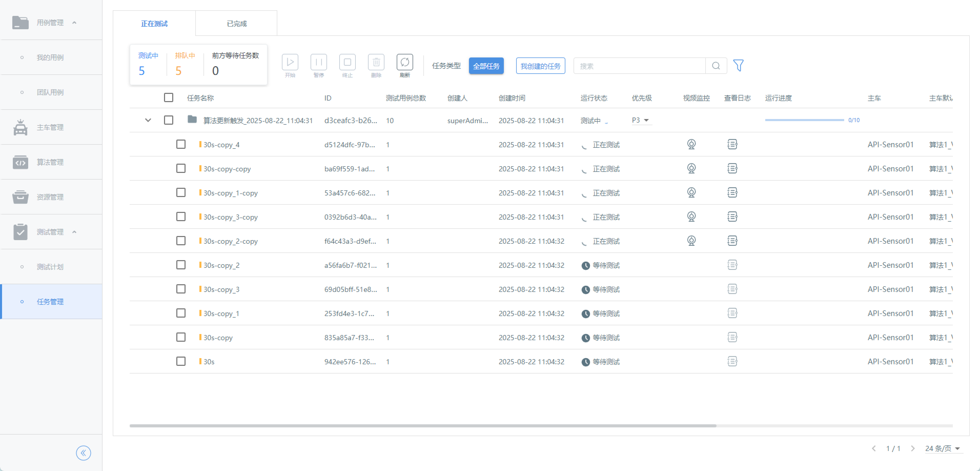Check the 30s-copy_2-copy row checkbox
980x471 pixels.
(181, 241)
